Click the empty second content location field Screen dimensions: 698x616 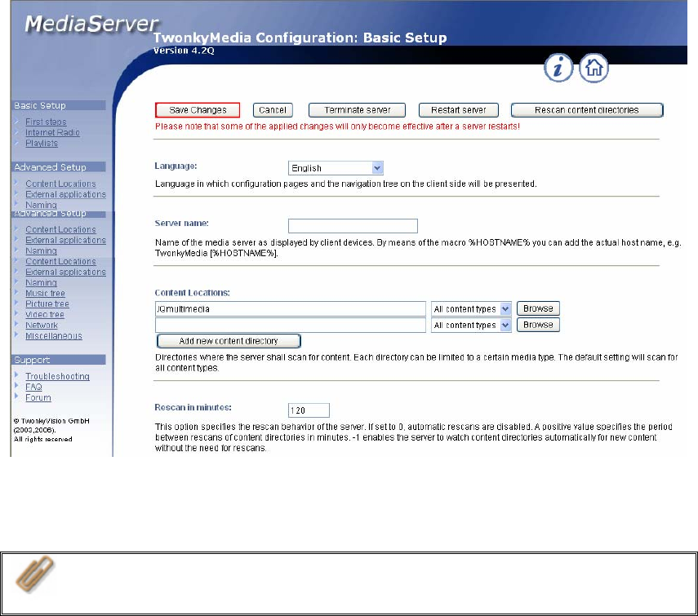(291, 325)
